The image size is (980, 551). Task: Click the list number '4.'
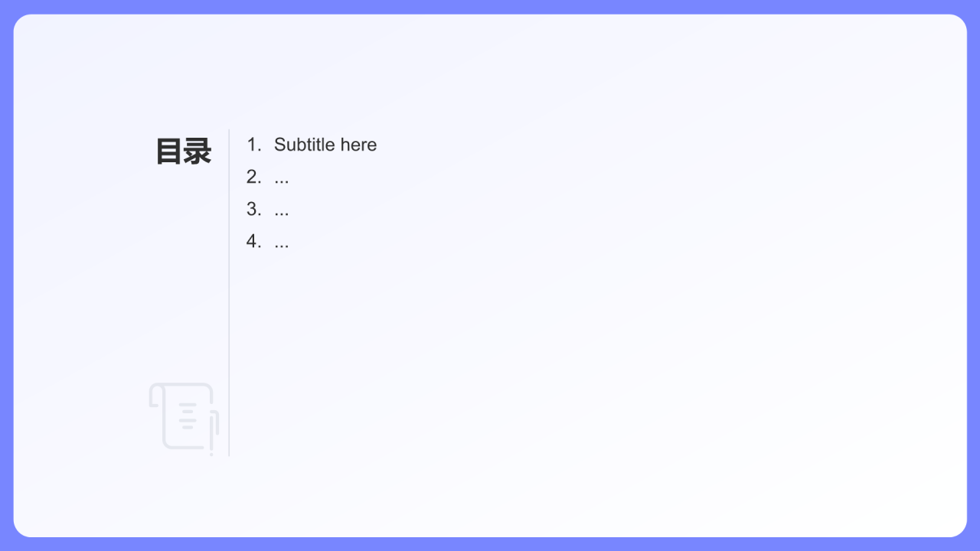tap(254, 241)
